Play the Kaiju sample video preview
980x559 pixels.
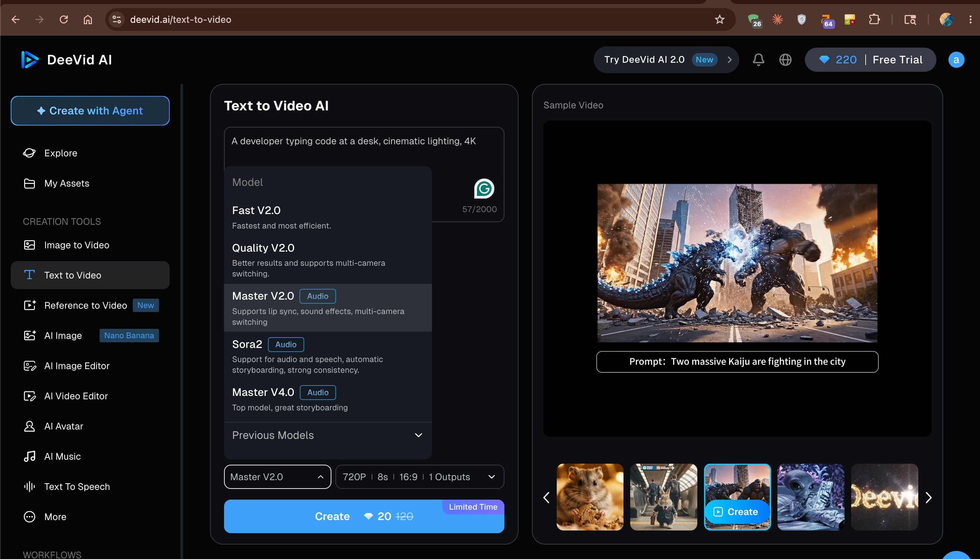tap(737, 263)
